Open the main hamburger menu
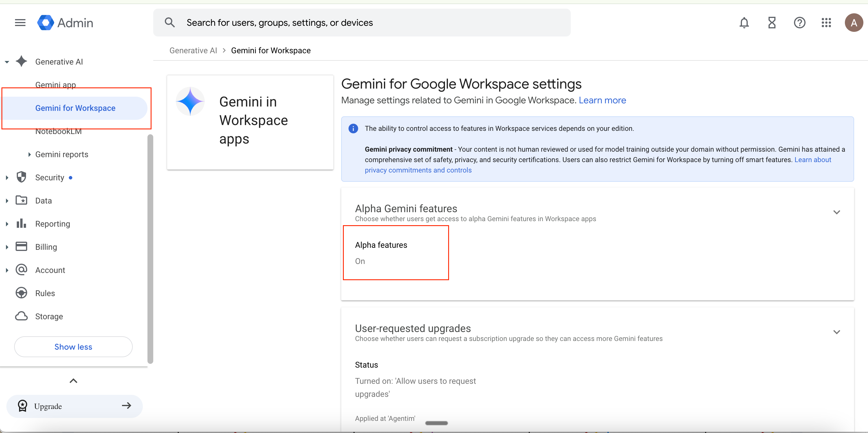The image size is (868, 433). coord(20,23)
